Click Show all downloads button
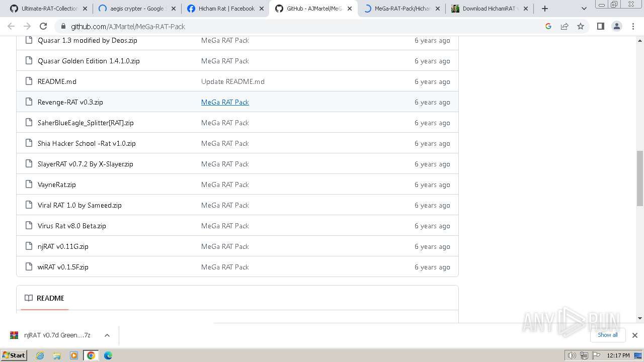 (607, 335)
